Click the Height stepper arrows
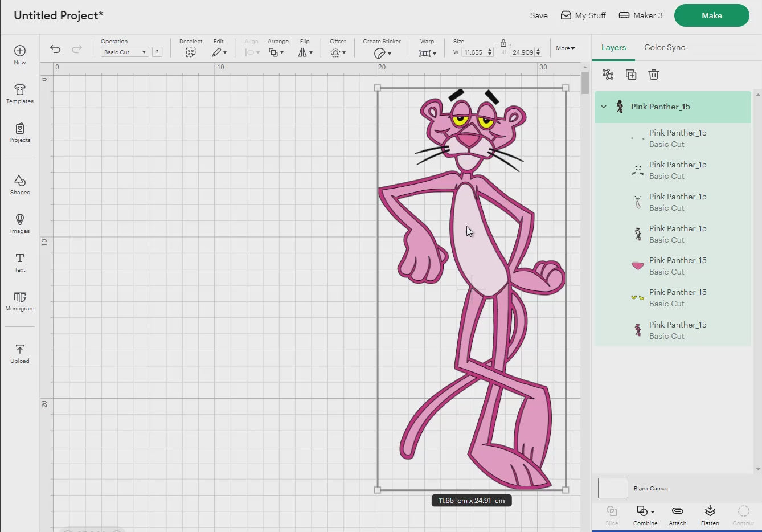 (539, 52)
